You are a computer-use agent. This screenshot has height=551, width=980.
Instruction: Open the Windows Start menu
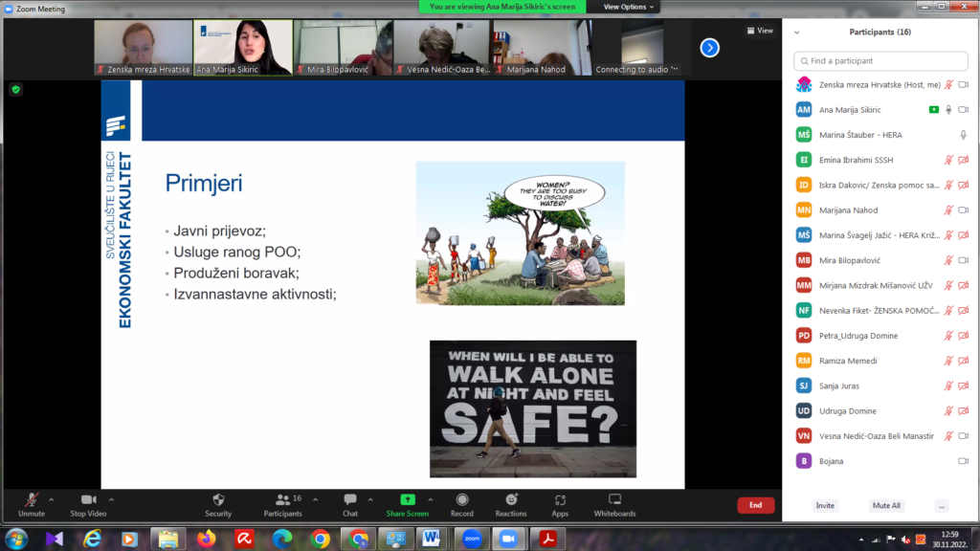(x=16, y=539)
